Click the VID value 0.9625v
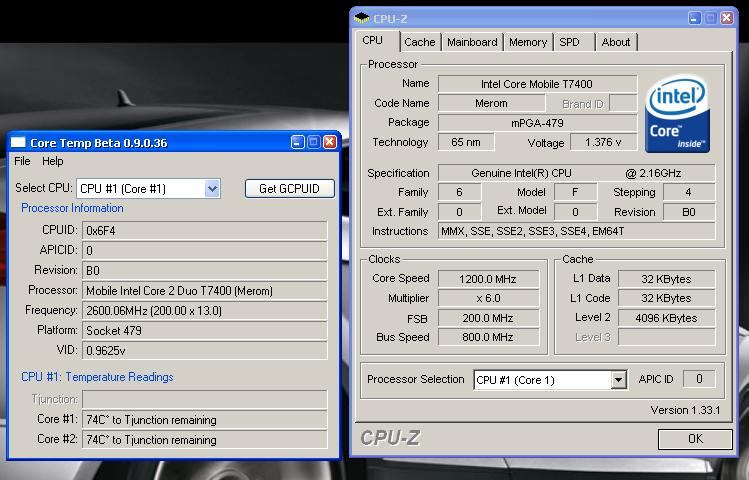The image size is (749, 480). coord(204,351)
